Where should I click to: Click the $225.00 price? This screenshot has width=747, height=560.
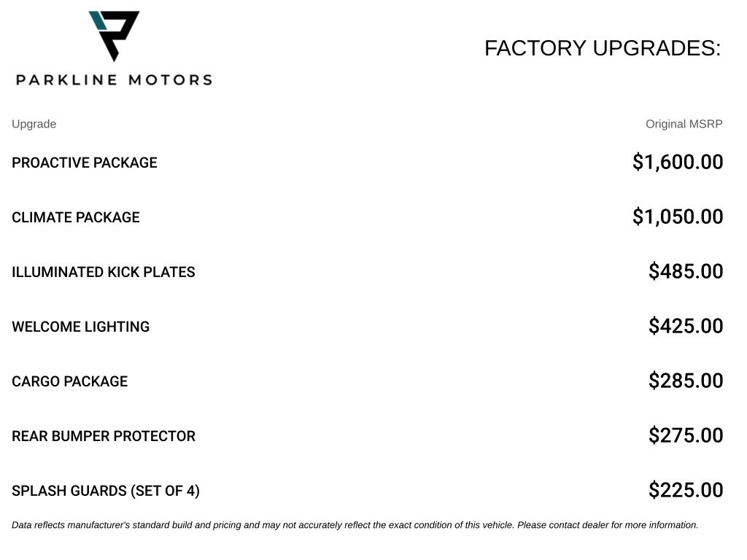[x=686, y=491]
